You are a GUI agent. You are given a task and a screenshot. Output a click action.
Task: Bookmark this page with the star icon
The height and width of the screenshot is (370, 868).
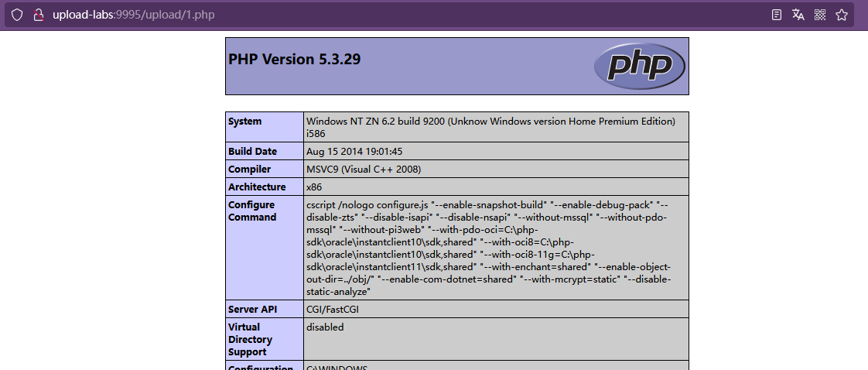842,15
